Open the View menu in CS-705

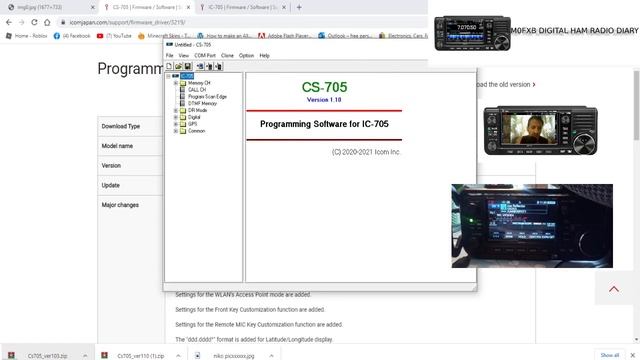point(184,56)
